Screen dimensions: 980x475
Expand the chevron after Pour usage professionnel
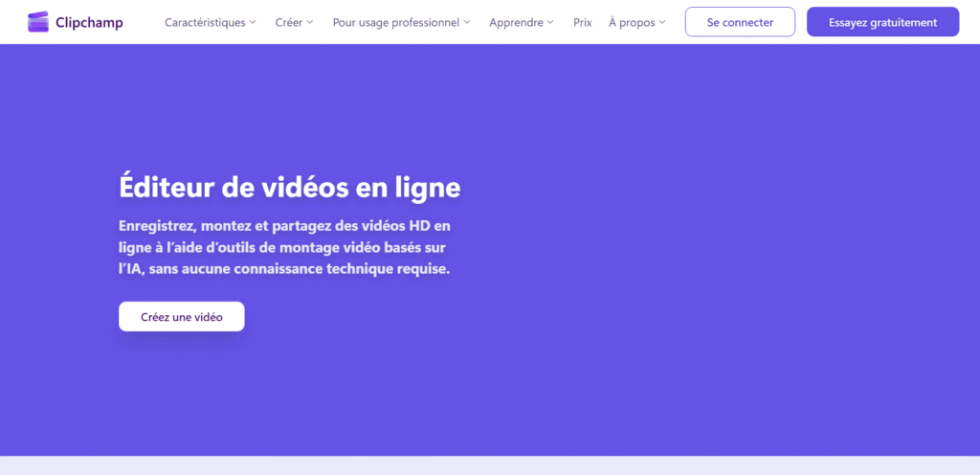[x=467, y=22]
